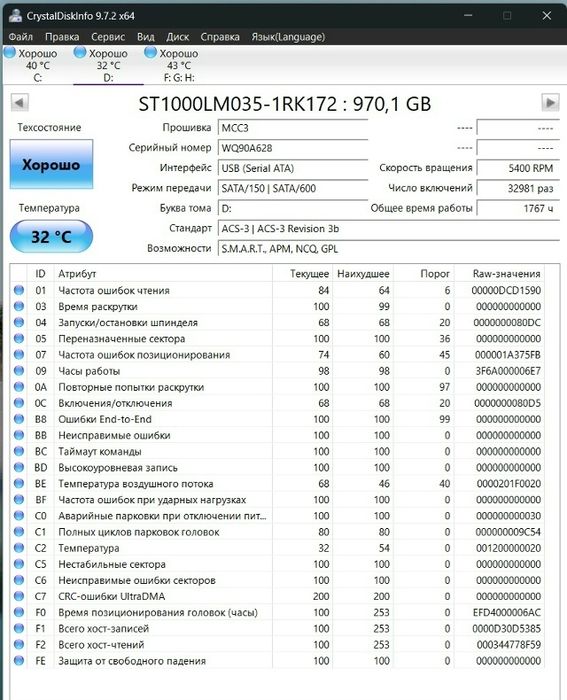Click the transfer mode field SATA/150 | SATA/600
The image size is (567, 700).
coord(293,188)
